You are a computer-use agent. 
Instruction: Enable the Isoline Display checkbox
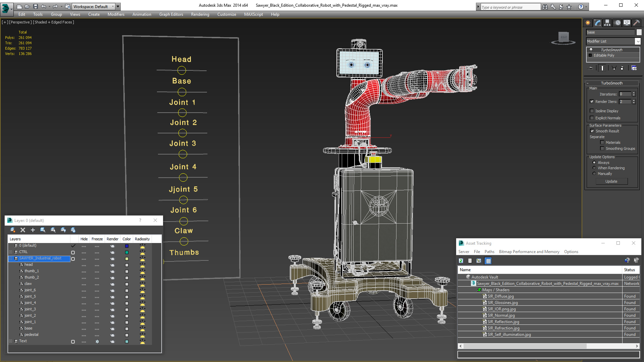pyautogui.click(x=592, y=111)
